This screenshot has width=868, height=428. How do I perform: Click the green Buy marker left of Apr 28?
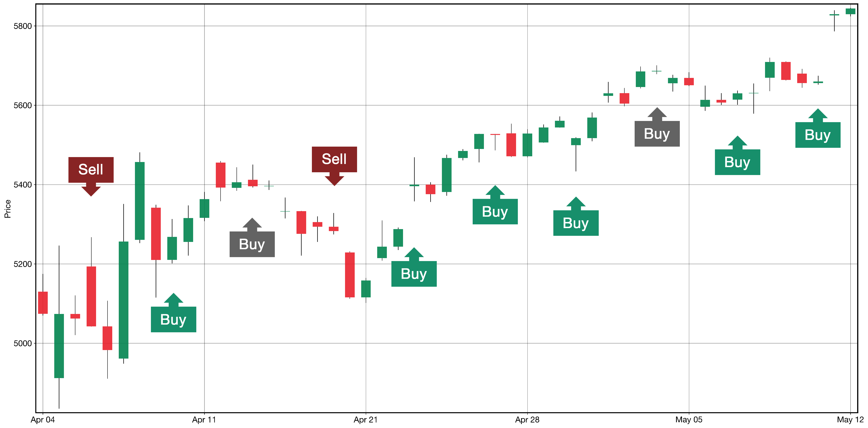pyautogui.click(x=495, y=211)
